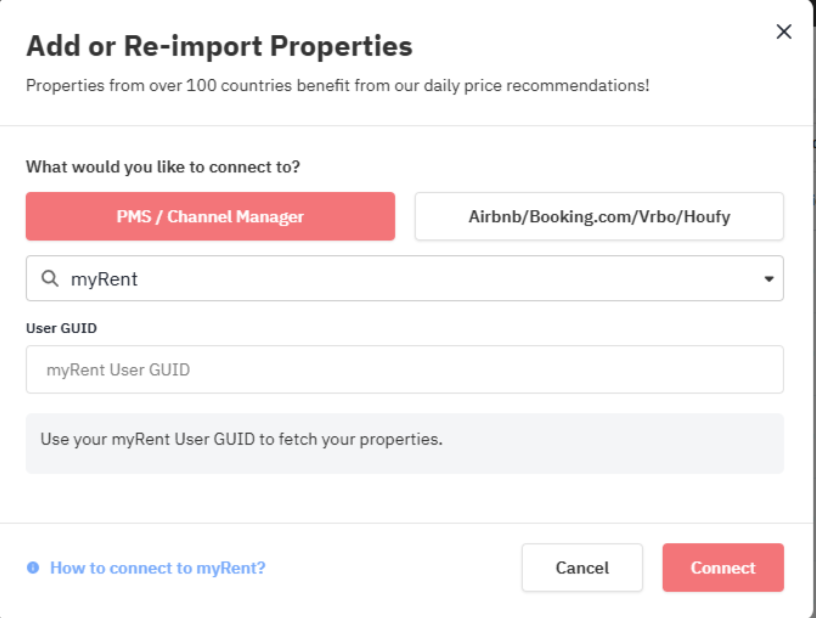Screen dimensions: 816x618
Task: Select the PMS / Channel Manager tab
Action: pyautogui.click(x=210, y=216)
